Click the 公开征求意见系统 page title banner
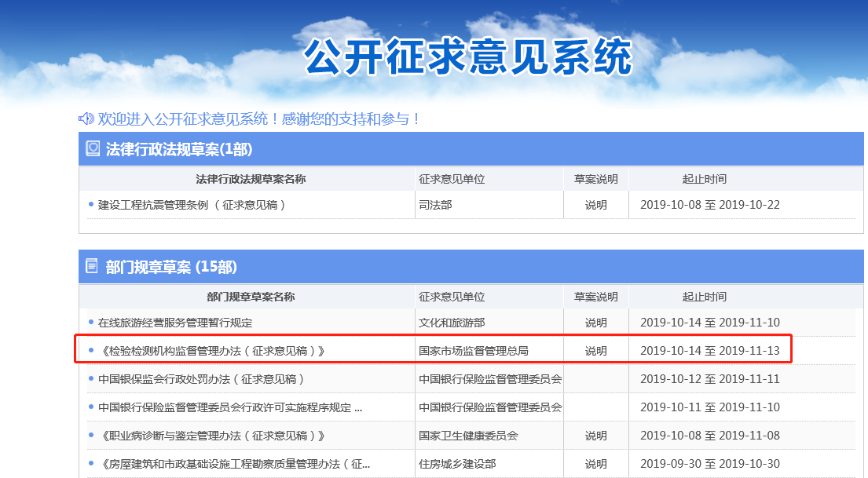 coord(467,57)
